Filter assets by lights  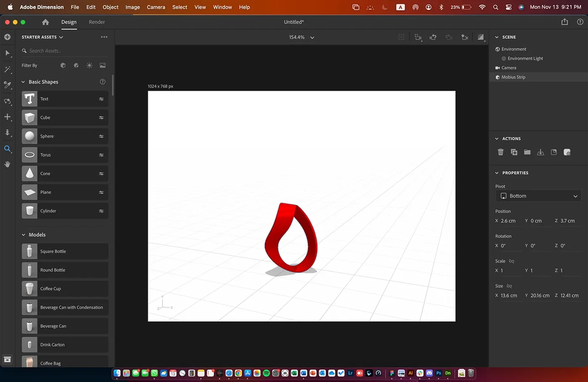89,66
